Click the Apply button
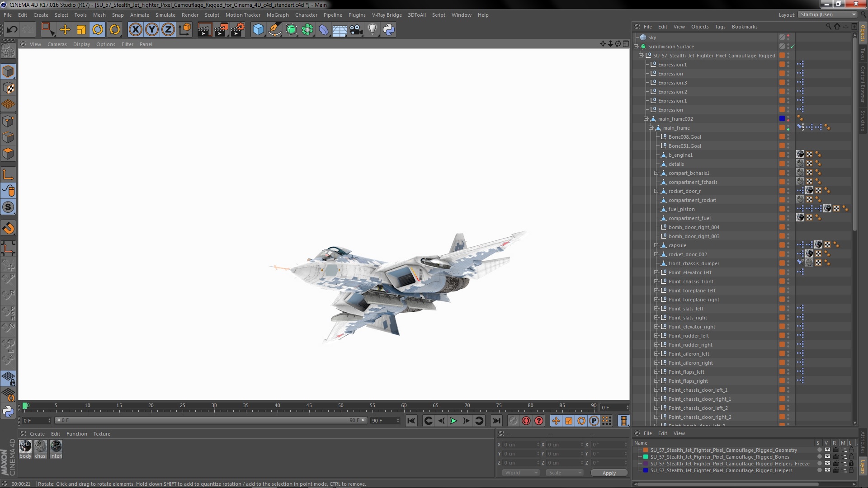The width and height of the screenshot is (868, 488). (x=609, y=473)
